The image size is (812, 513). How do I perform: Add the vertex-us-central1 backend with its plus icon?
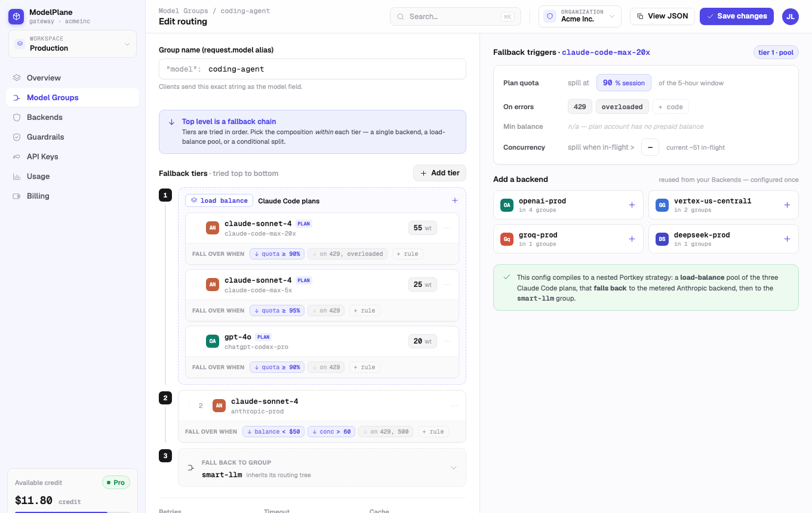pyautogui.click(x=787, y=205)
